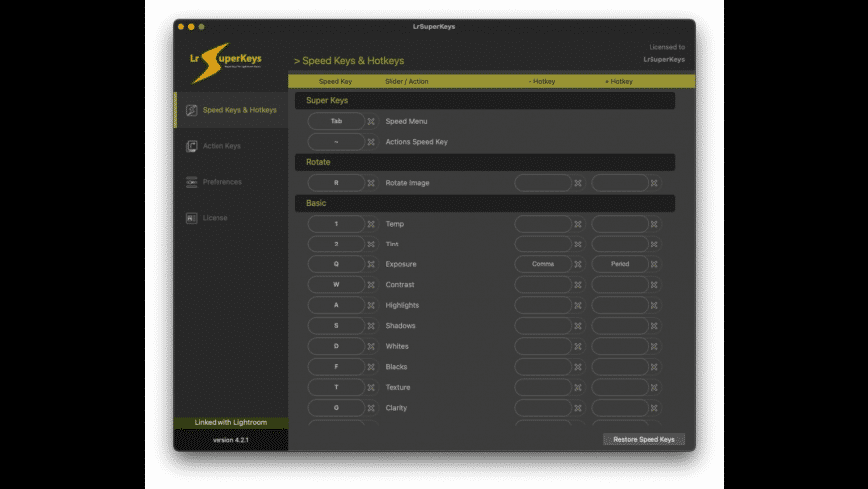Click the Linked with Lightroom status bar
Image resolution: width=868 pixels, height=489 pixels.
click(x=230, y=422)
